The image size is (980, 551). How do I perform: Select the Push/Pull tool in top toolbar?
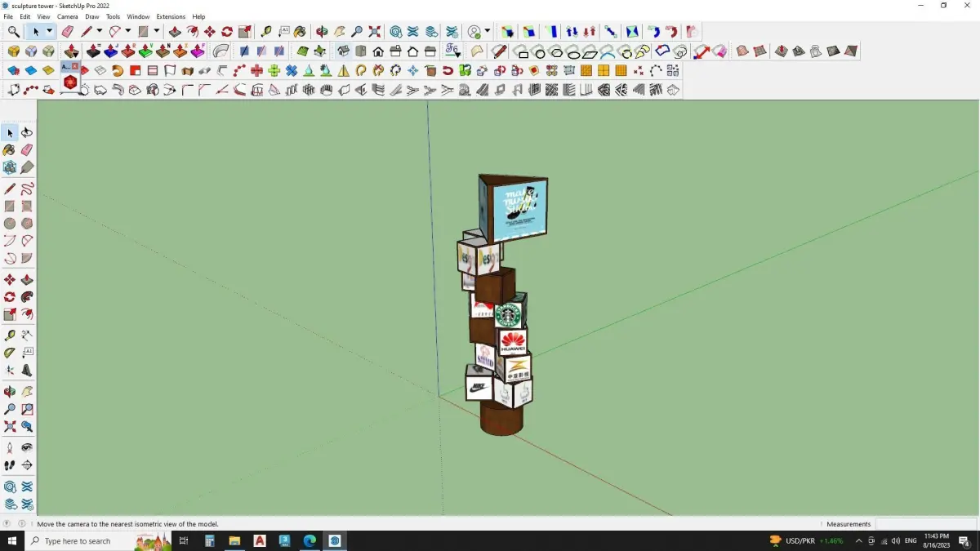(x=175, y=32)
